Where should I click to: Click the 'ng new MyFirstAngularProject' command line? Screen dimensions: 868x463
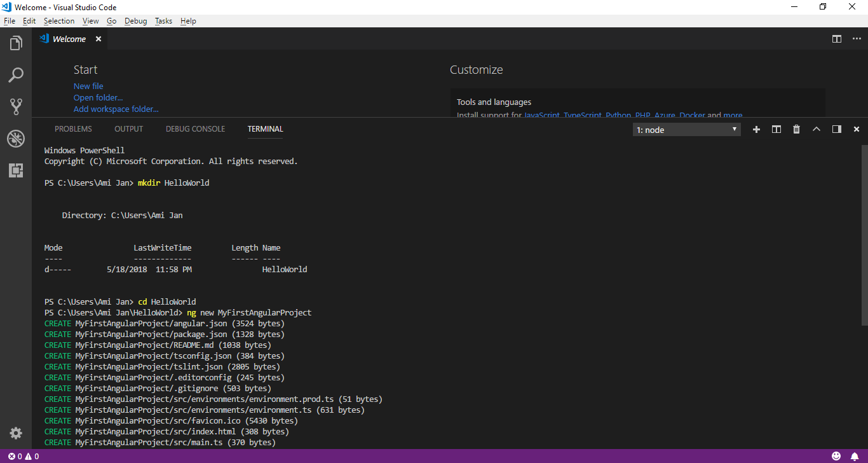point(178,313)
